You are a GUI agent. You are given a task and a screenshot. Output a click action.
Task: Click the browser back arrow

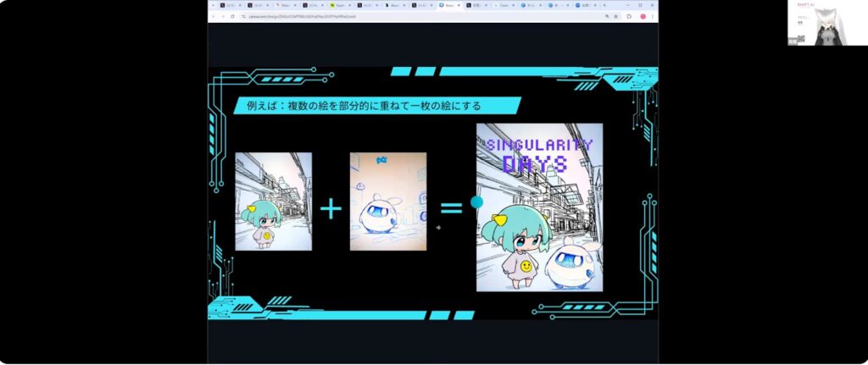[x=214, y=16]
